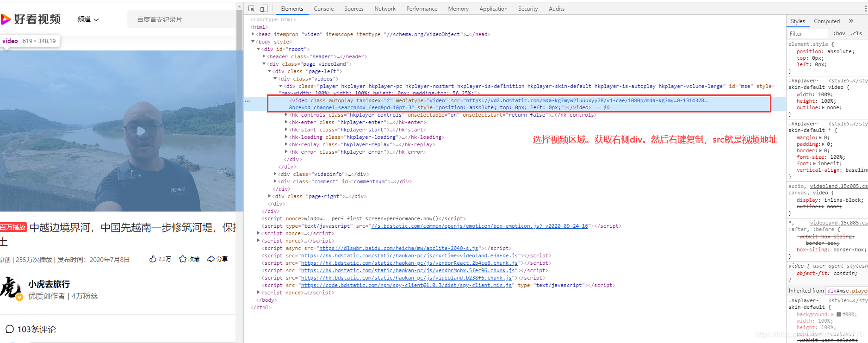868x343 pixels.
Task: Open the vendorReact.2b4ce6.chunk.js link
Action: (x=409, y=263)
